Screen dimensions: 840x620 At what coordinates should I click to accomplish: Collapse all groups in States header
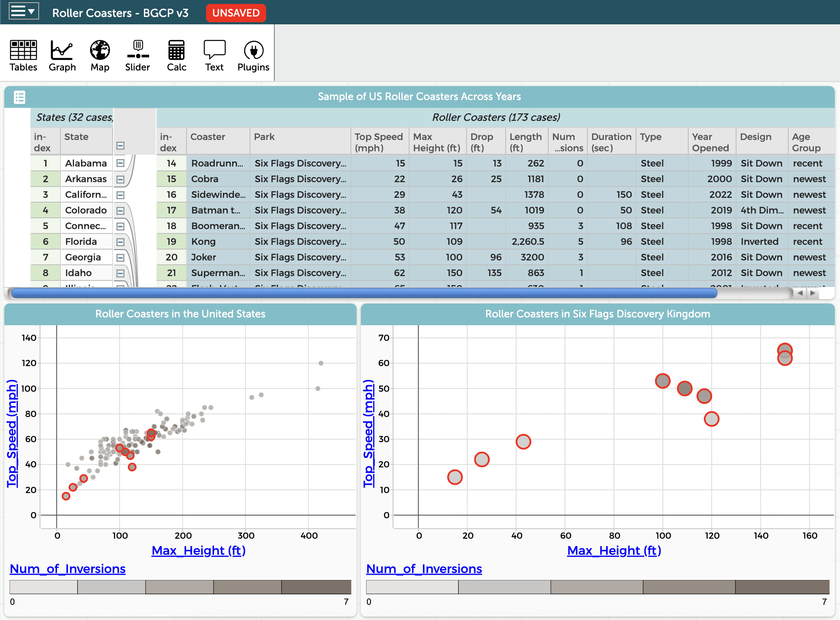[120, 146]
